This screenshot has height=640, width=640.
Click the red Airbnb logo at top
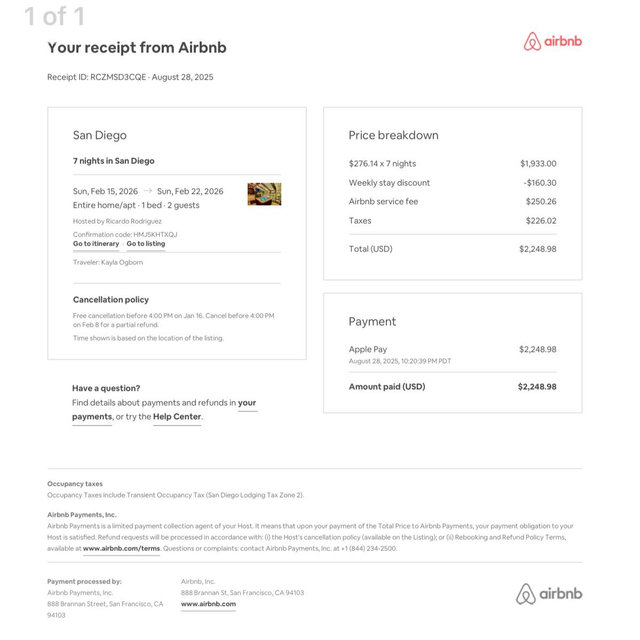pos(553,41)
